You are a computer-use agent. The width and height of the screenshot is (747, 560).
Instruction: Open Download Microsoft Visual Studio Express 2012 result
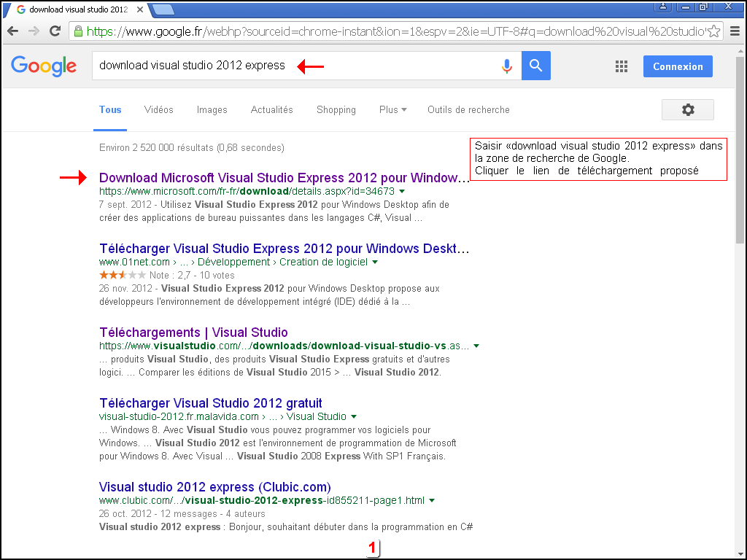(284, 178)
